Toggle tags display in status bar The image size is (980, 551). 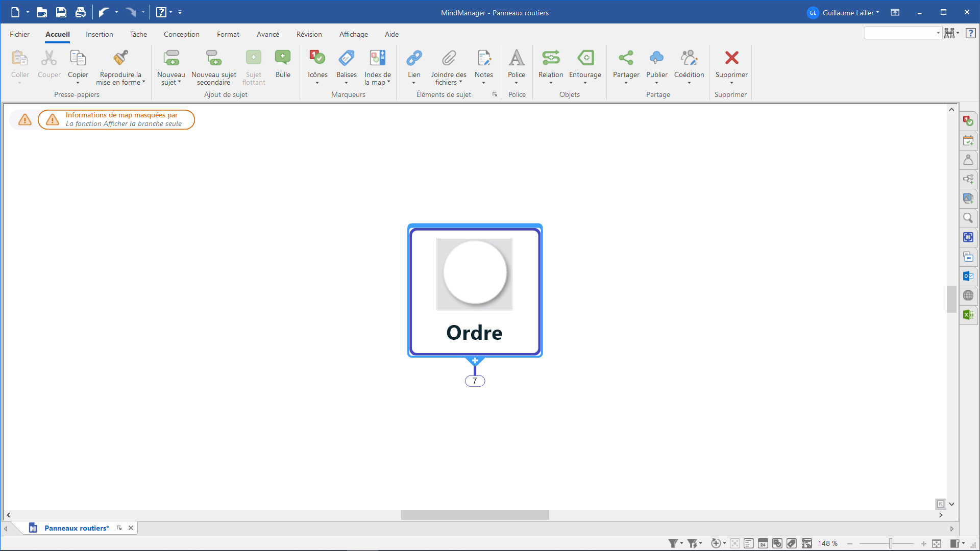coord(792,543)
